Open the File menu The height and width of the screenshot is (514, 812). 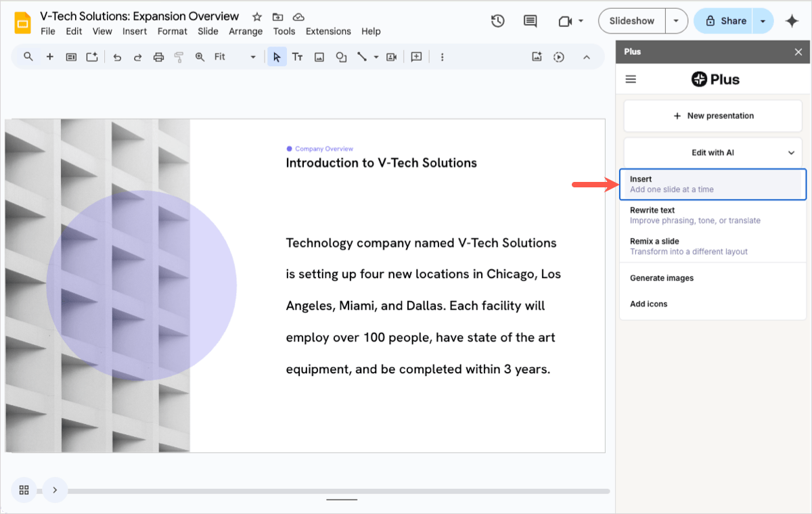48,31
